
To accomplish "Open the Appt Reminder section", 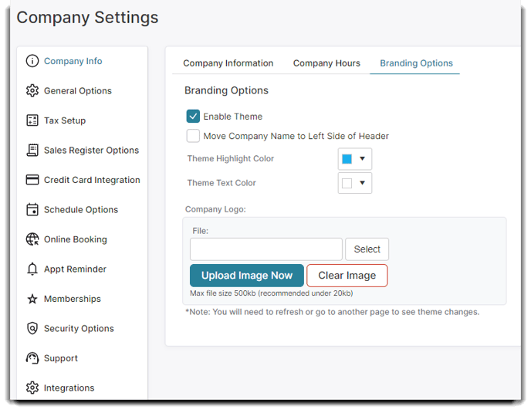I will point(75,269).
